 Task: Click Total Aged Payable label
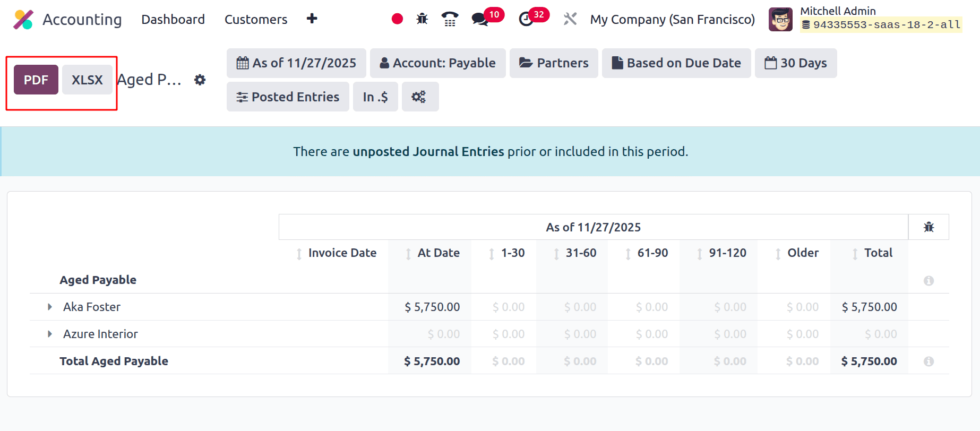114,361
